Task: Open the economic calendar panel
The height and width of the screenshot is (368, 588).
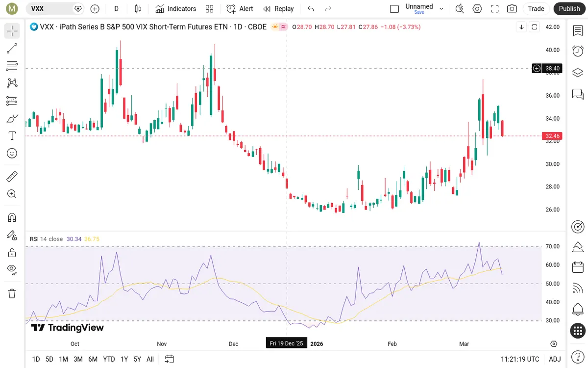Action: coord(578,267)
